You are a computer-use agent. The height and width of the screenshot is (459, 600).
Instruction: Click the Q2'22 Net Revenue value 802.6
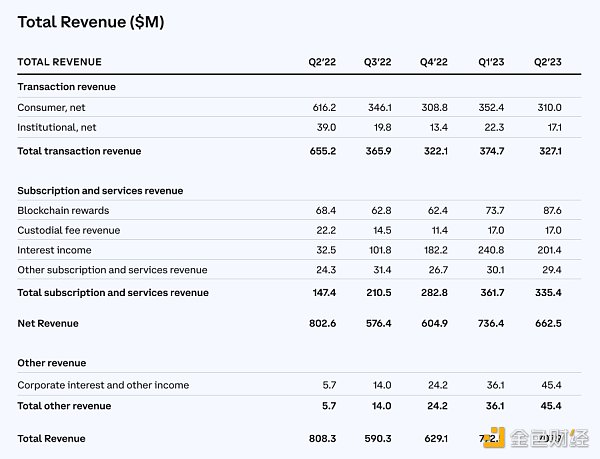[322, 324]
